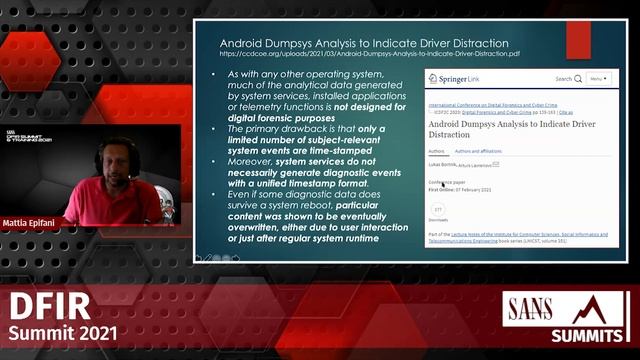Click the downloads count circle
This screenshot has height=360, width=640.
(x=438, y=209)
